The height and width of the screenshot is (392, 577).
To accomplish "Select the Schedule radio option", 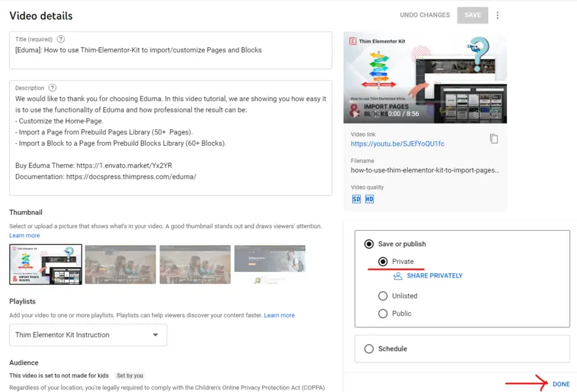I will coord(369,349).
